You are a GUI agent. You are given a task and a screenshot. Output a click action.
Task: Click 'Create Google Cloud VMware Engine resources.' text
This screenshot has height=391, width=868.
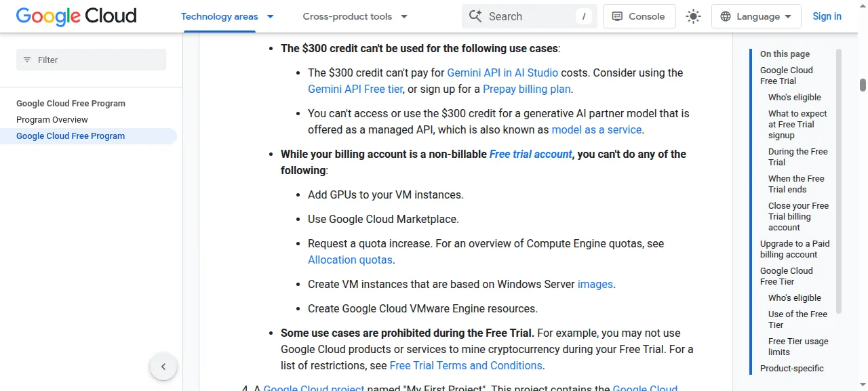[x=422, y=308]
